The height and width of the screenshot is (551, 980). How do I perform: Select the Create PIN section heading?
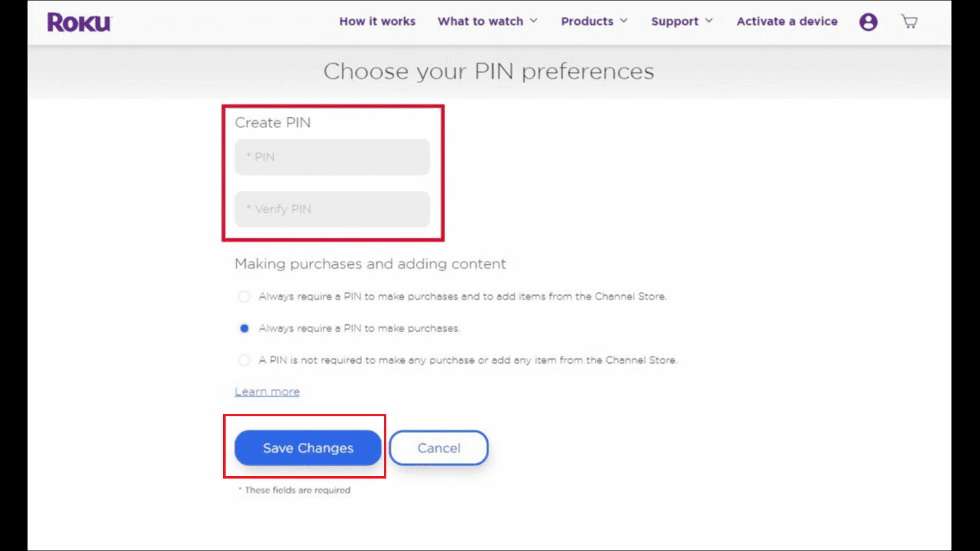pyautogui.click(x=273, y=122)
